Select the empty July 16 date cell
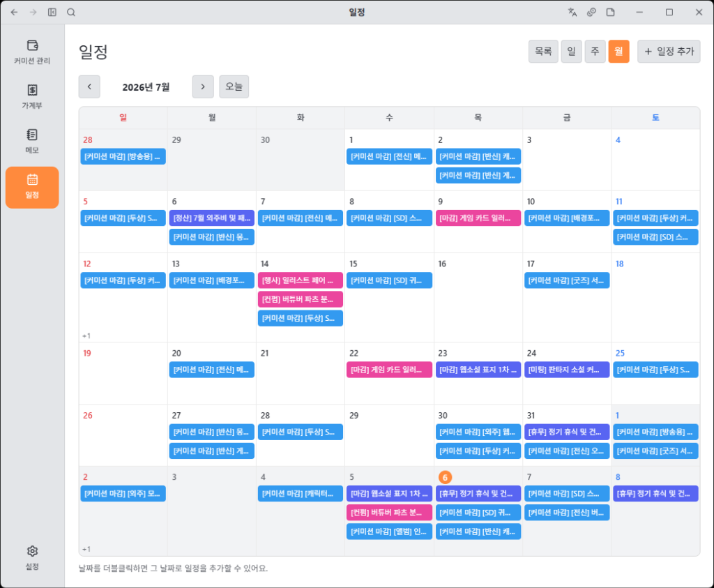 tap(478, 299)
